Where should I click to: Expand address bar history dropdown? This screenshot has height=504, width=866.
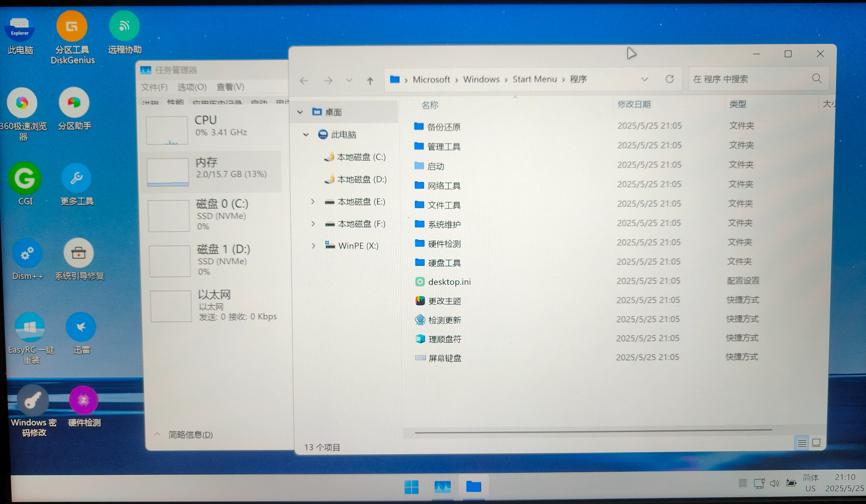point(645,79)
